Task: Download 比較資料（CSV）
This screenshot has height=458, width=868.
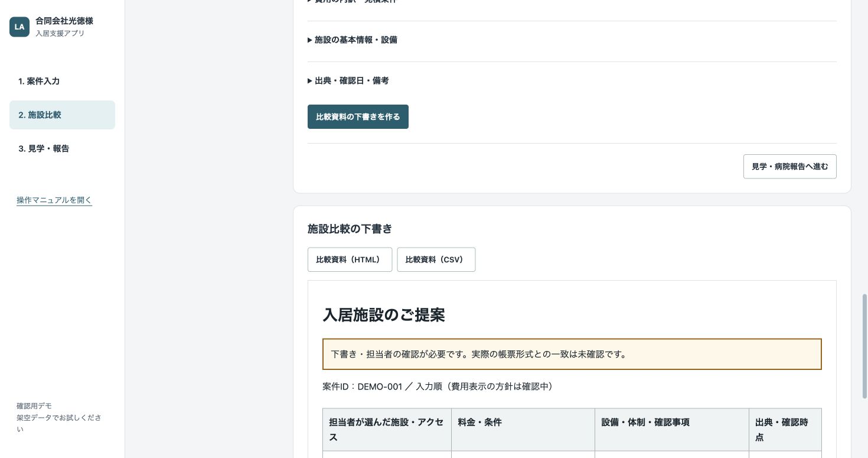Action: coord(436,259)
